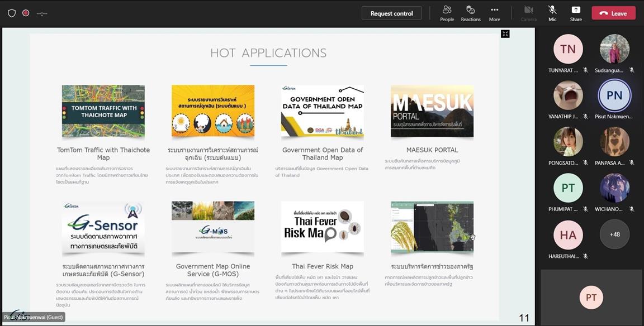Select PONGSATO participant photo avatar

click(568, 141)
